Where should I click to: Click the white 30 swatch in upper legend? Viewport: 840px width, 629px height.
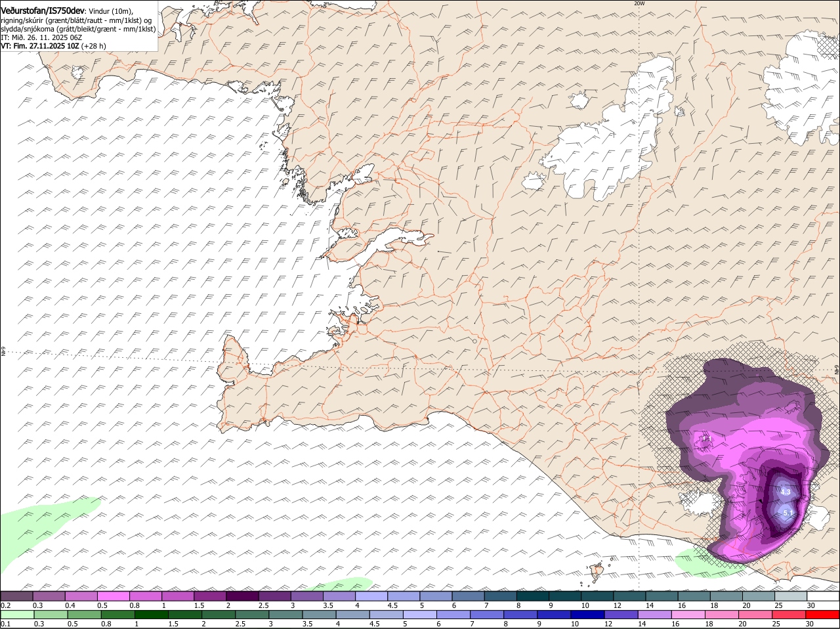pos(823,596)
